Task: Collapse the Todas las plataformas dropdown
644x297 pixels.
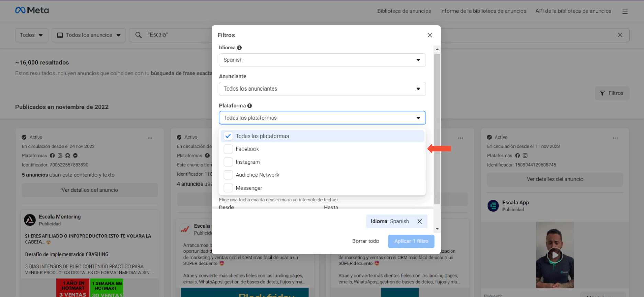Action: point(322,118)
